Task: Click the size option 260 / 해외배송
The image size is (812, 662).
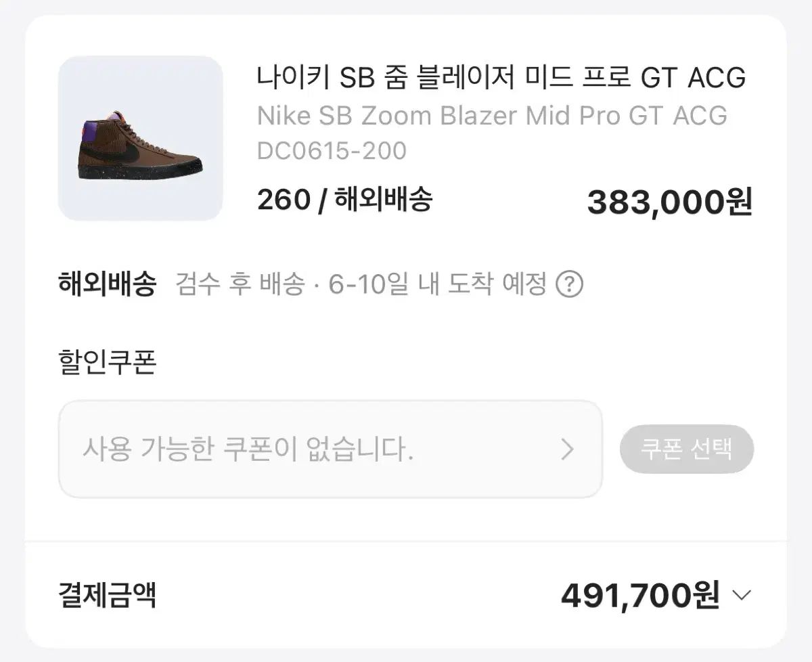Action: tap(344, 200)
